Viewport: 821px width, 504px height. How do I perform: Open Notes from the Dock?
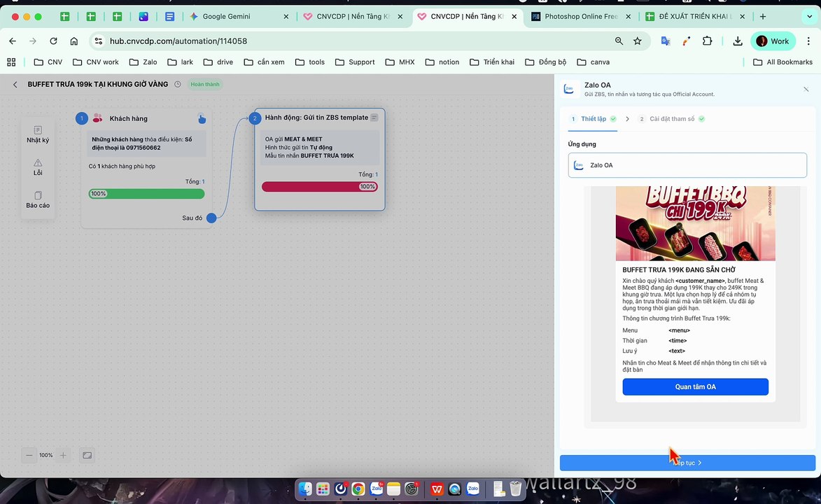pos(394,489)
